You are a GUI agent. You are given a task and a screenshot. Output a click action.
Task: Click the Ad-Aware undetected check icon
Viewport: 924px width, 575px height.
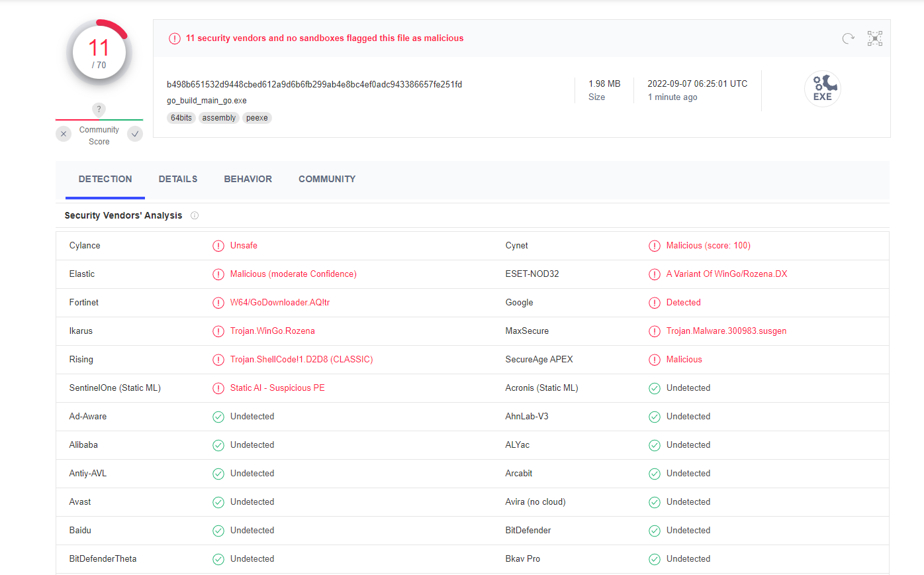tap(218, 417)
